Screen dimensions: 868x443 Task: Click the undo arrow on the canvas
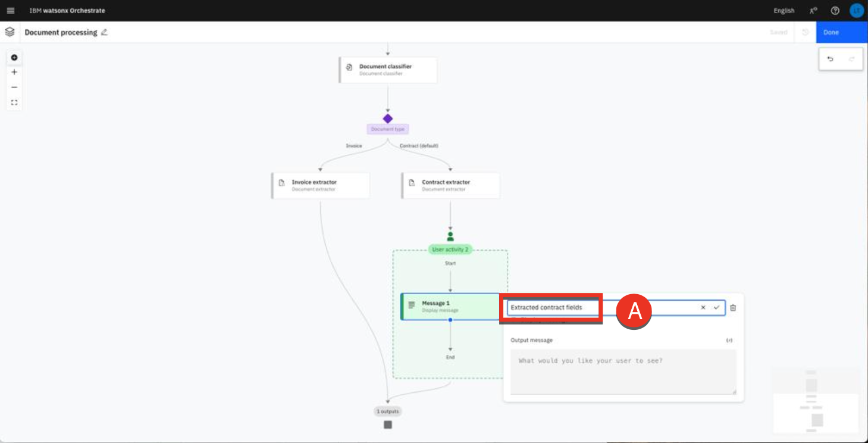coord(831,59)
